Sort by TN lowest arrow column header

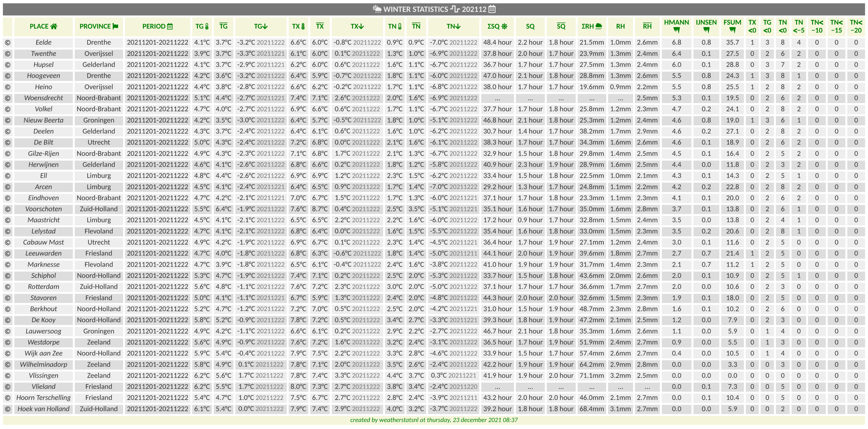pyautogui.click(x=453, y=26)
